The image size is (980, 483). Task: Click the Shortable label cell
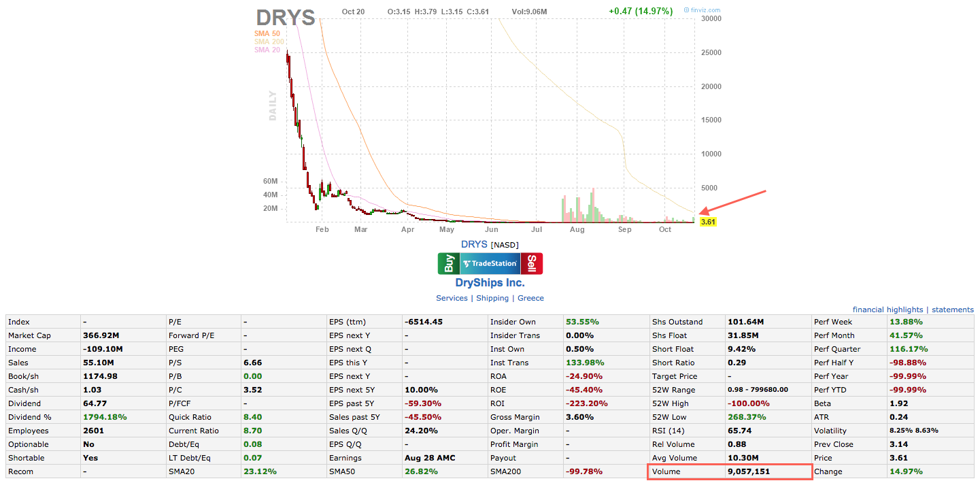43,458
